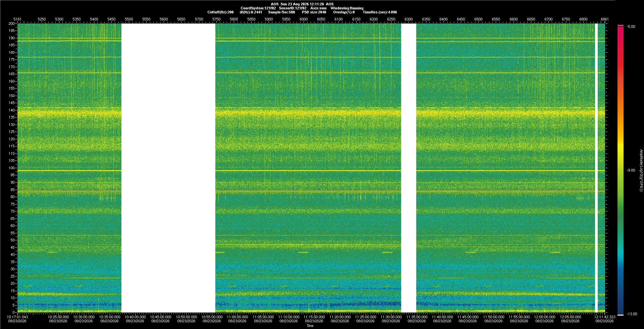Click the red top end of the color bar
Viewport: 644px width, 329px height.
click(621, 26)
